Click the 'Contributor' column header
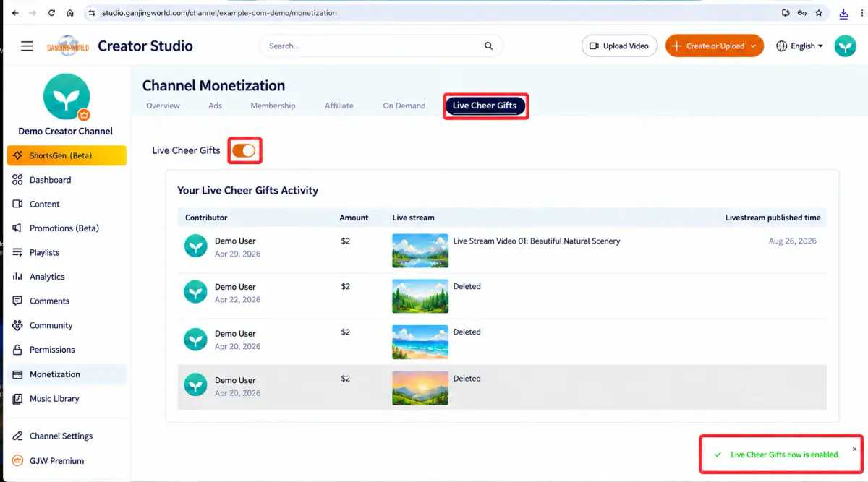The height and width of the screenshot is (482, 868). 206,218
